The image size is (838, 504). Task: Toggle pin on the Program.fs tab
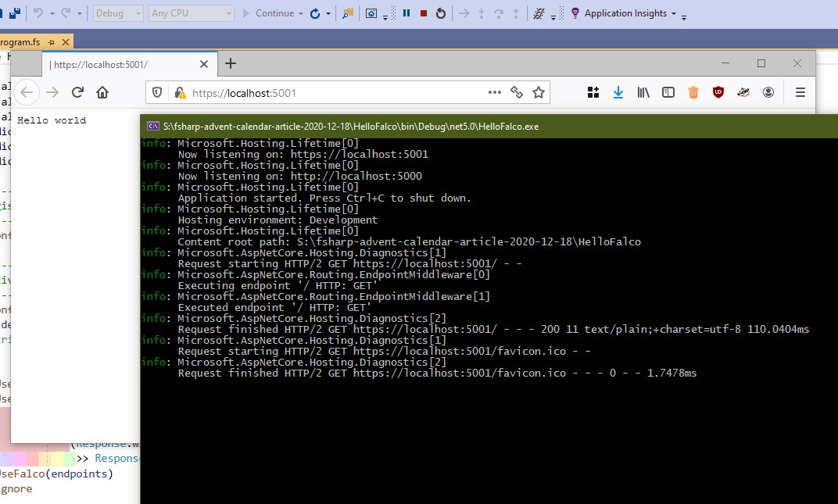point(52,42)
